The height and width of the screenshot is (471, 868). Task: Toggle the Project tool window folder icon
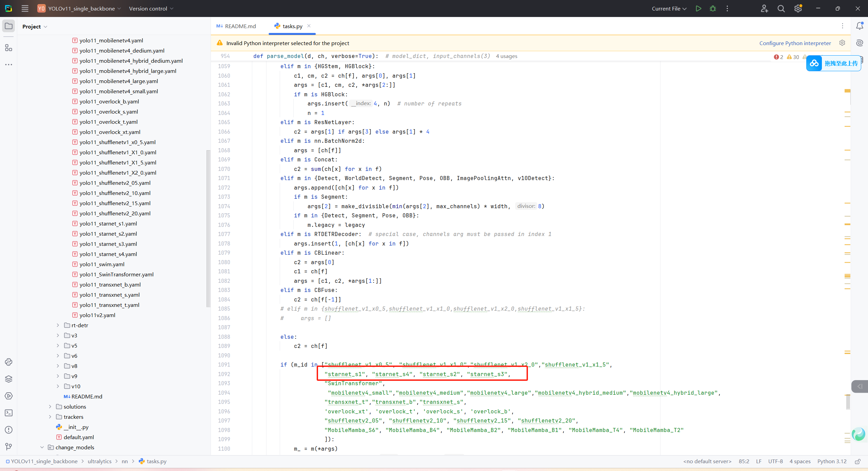[x=9, y=26]
